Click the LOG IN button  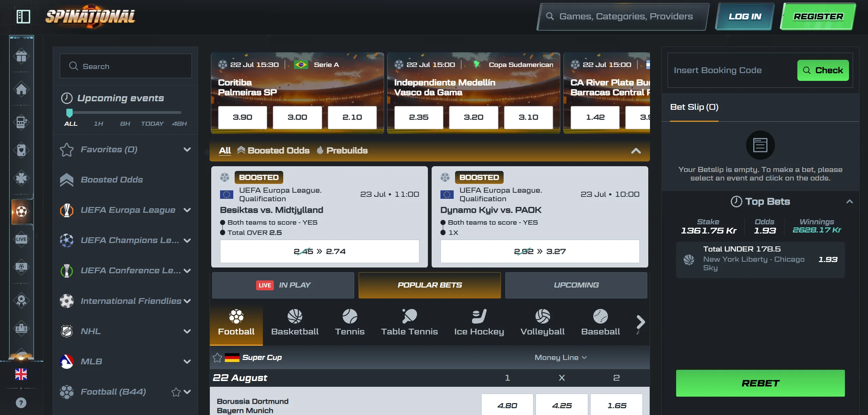coord(745,17)
